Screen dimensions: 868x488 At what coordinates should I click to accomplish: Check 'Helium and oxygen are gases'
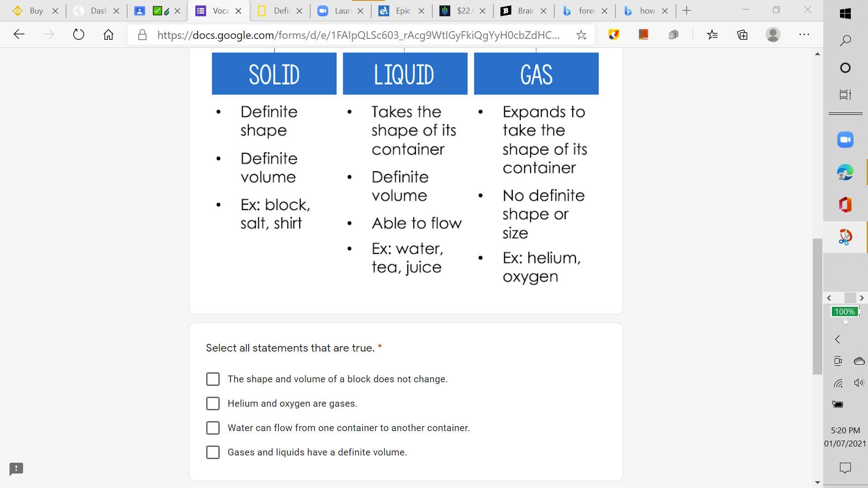[213, 404]
